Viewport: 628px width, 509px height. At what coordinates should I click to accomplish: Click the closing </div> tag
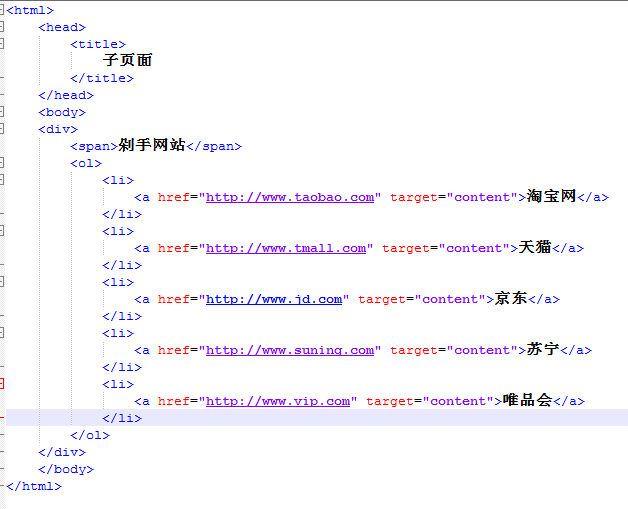62,452
